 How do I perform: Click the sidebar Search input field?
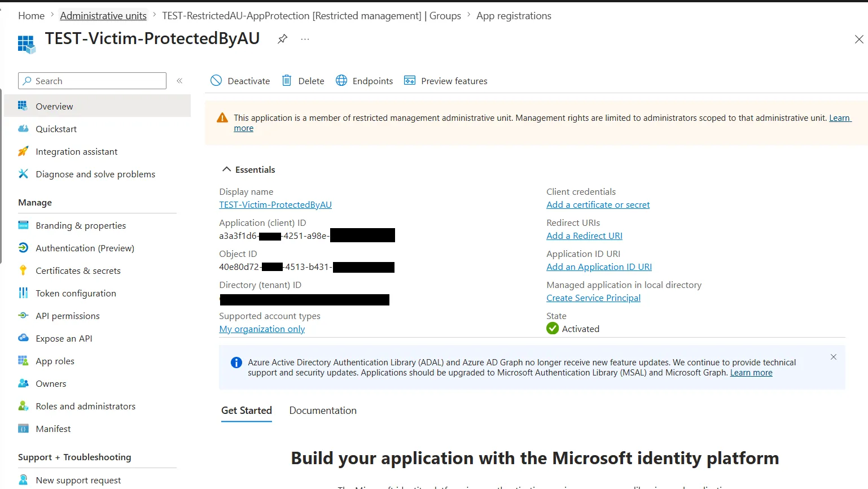pos(92,81)
